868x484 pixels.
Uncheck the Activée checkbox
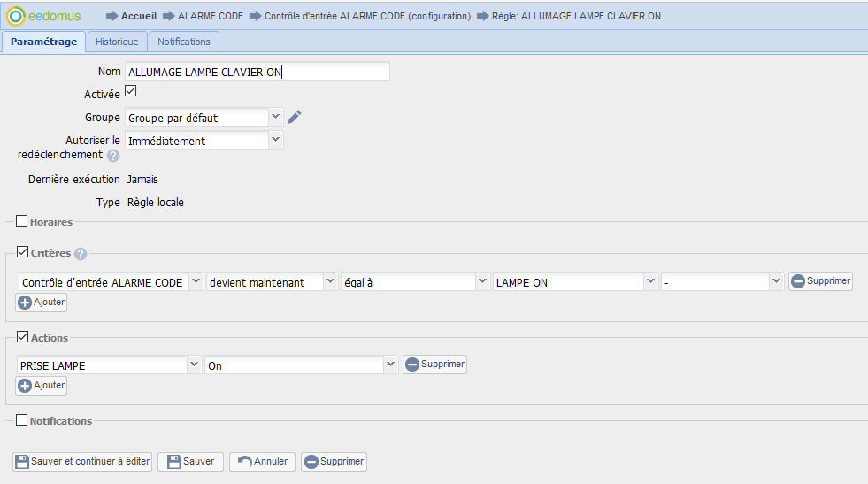pyautogui.click(x=131, y=92)
